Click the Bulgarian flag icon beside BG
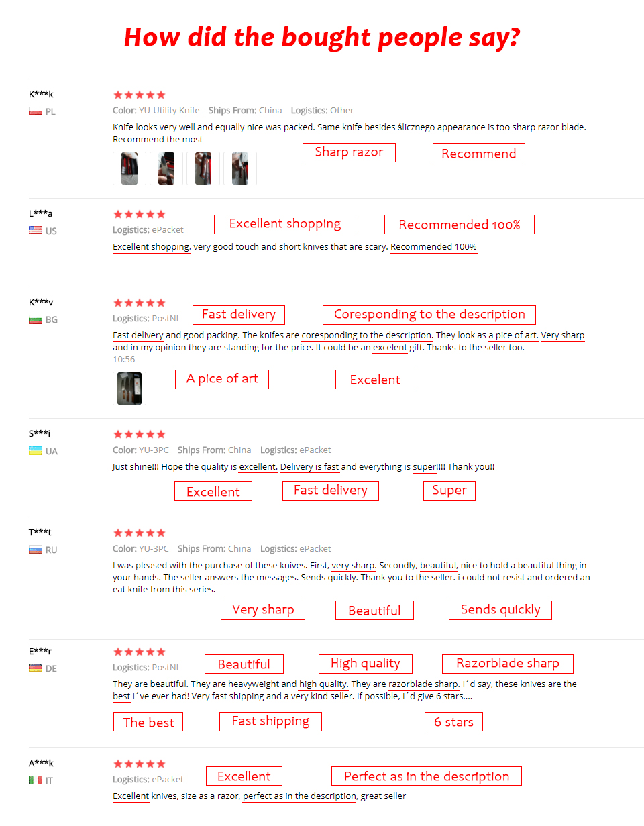Image resolution: width=644 pixels, height=826 pixels. point(36,320)
